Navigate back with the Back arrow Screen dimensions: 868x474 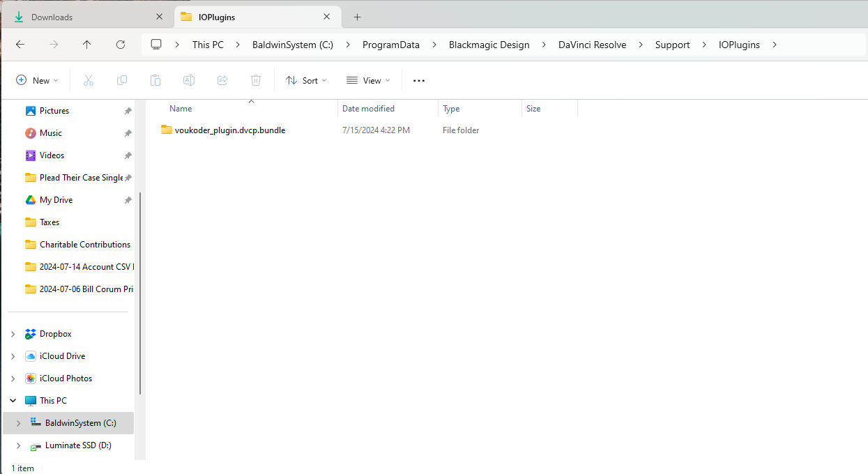(x=20, y=45)
